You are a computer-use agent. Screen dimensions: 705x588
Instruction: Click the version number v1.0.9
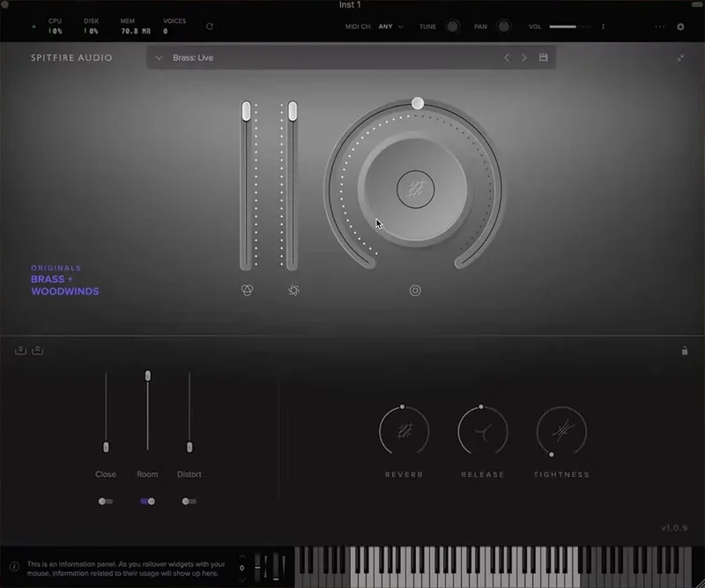point(674,528)
